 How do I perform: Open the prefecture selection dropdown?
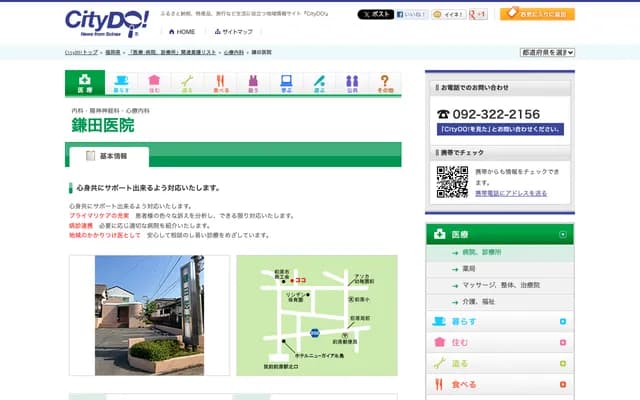(x=547, y=52)
